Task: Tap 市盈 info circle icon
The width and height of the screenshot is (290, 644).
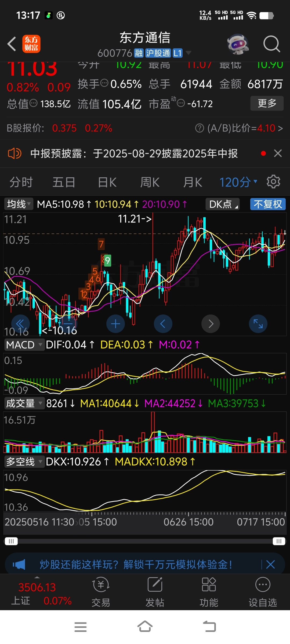Action: (181, 103)
